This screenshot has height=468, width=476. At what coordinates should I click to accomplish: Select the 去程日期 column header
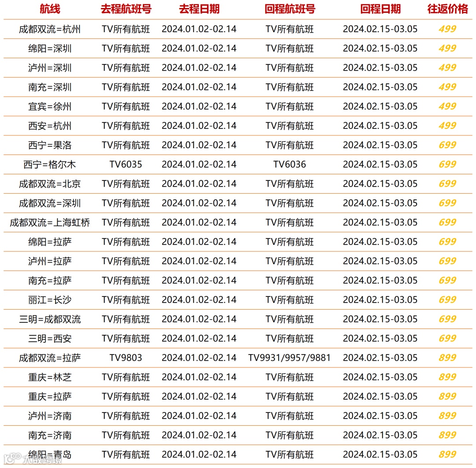[199, 9]
